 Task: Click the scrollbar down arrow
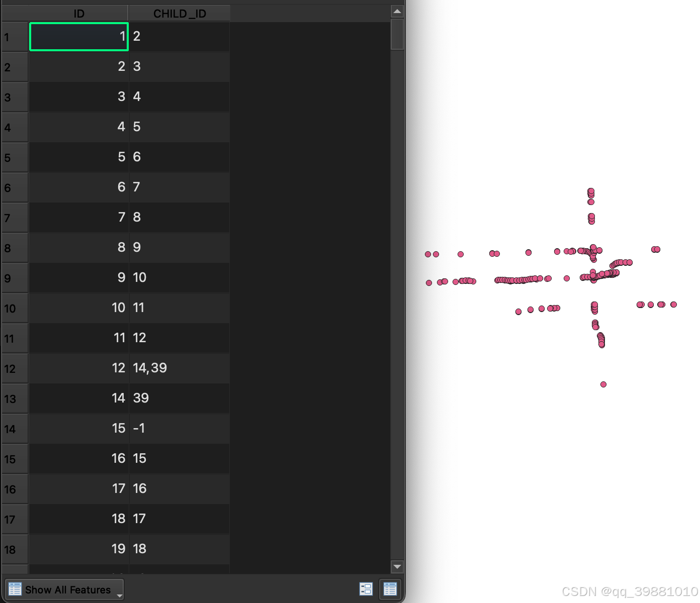(397, 566)
